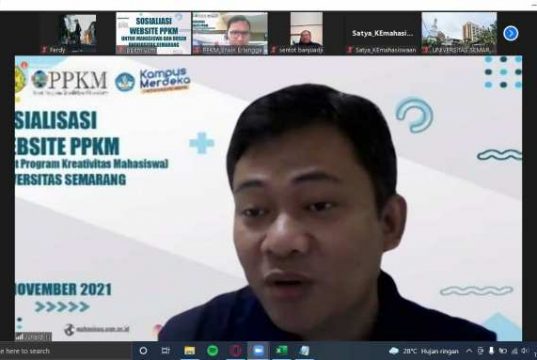Open the red circular app on taskbar
This screenshot has height=360, width=537.
235,351
